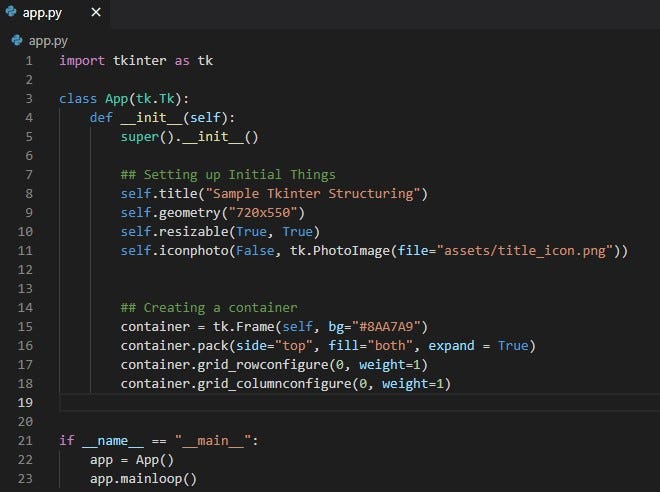The image size is (660, 492).
Task: Click on the self.resizable(True, True) line
Action: [220, 232]
